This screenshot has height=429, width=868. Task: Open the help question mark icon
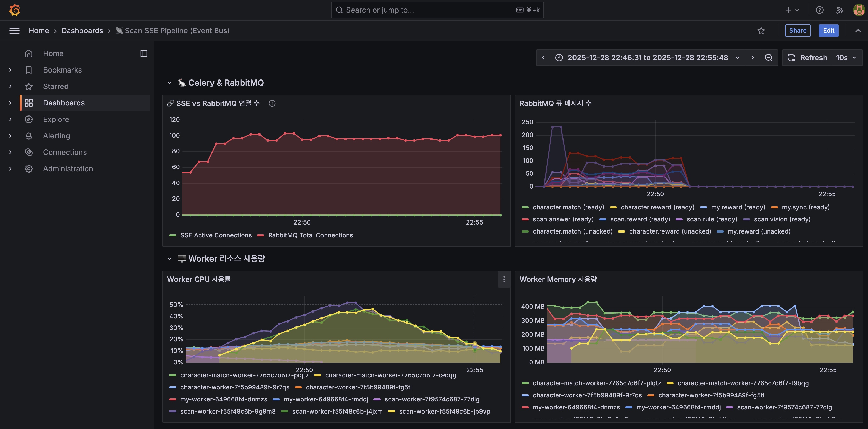click(819, 10)
